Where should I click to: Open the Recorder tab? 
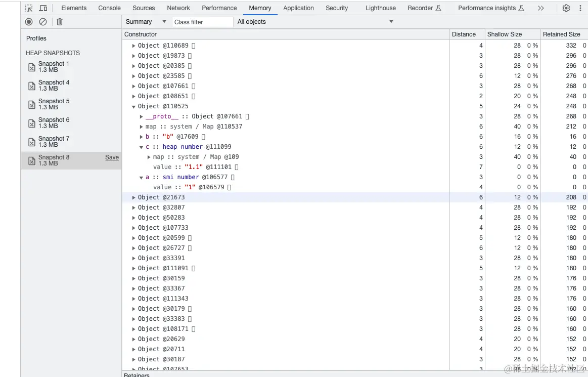point(424,8)
